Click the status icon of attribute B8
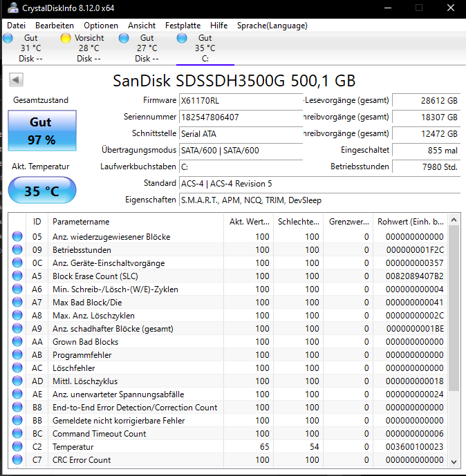 17,407
